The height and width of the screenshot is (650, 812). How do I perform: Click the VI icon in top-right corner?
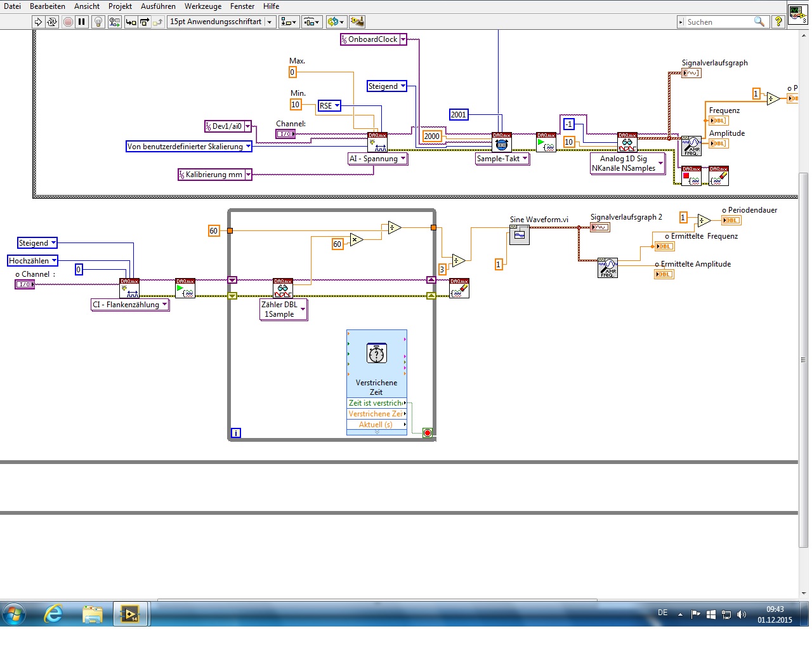(797, 14)
